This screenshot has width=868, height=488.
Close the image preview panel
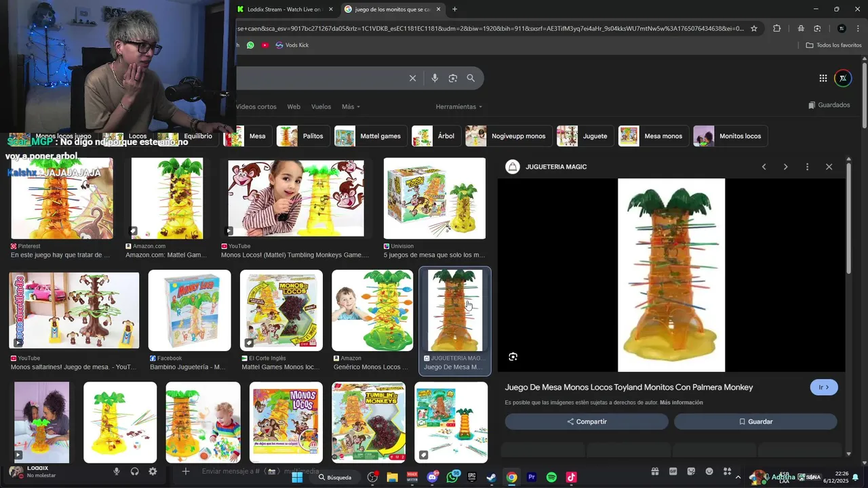[829, 167]
